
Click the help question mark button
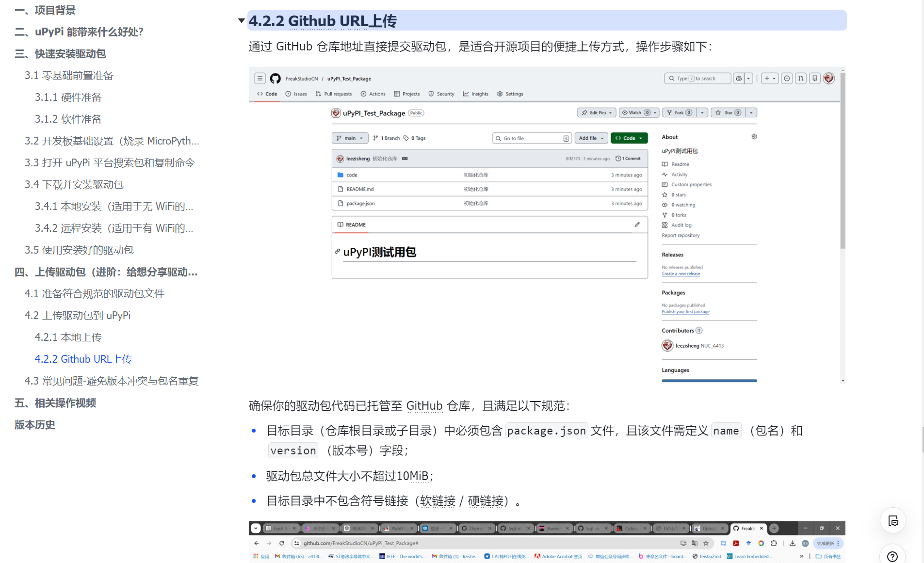[x=892, y=556]
